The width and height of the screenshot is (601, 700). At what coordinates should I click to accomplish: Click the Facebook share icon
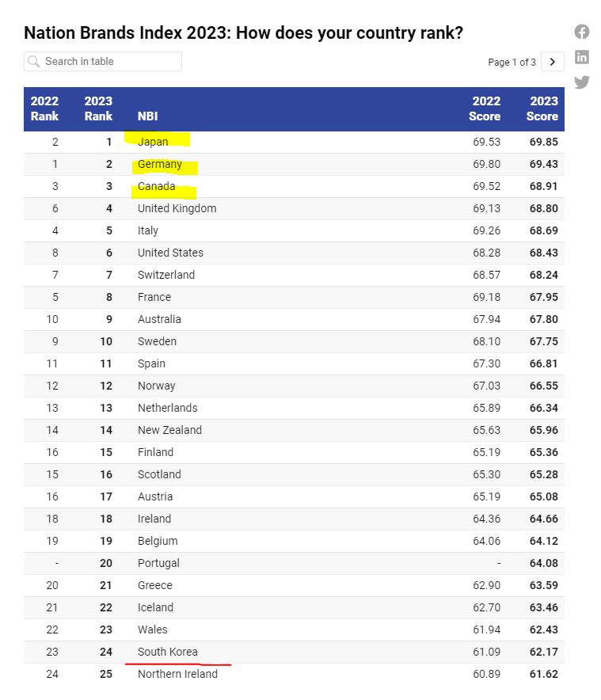tap(582, 32)
